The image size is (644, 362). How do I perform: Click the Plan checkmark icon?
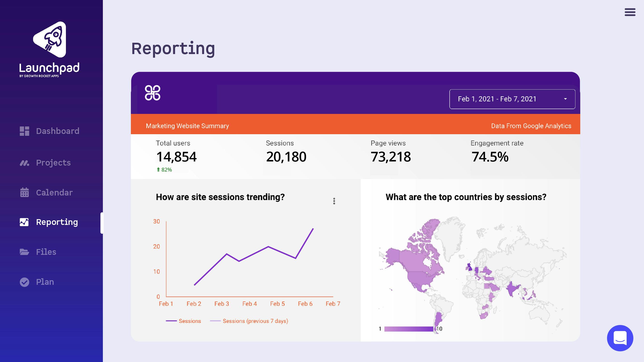24,282
